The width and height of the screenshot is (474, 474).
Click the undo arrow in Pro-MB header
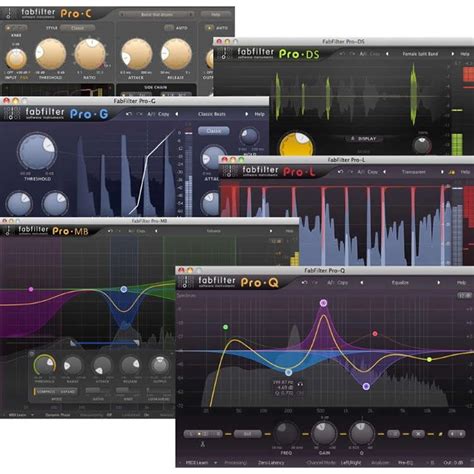click(x=110, y=231)
